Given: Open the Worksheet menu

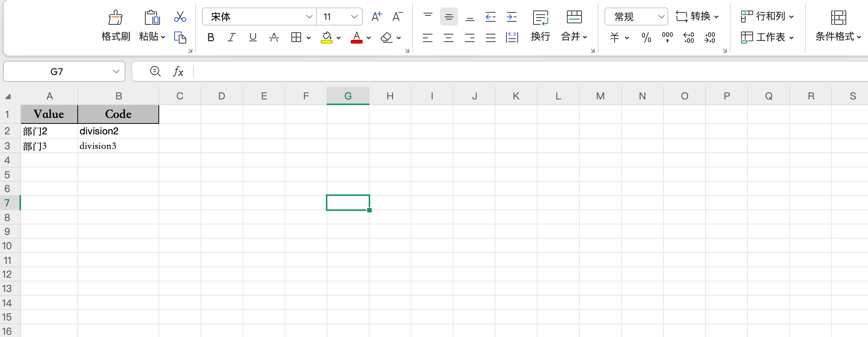Looking at the screenshot, I should (x=767, y=37).
